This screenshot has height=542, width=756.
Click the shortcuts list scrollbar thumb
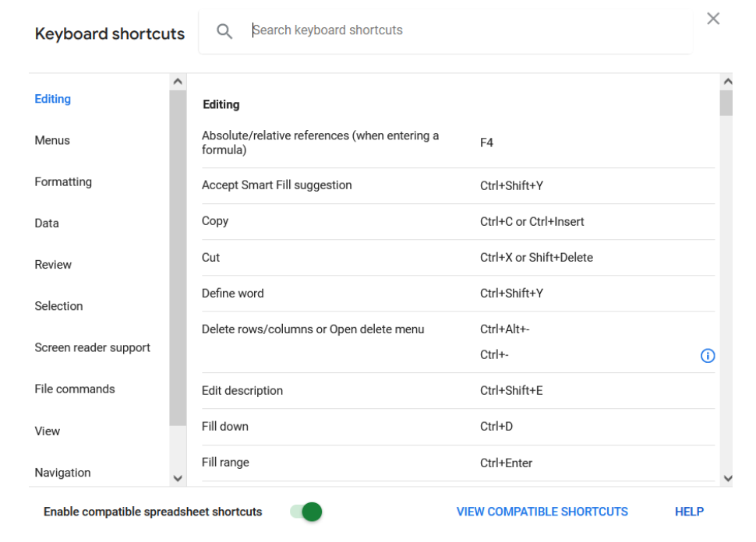[x=726, y=103]
